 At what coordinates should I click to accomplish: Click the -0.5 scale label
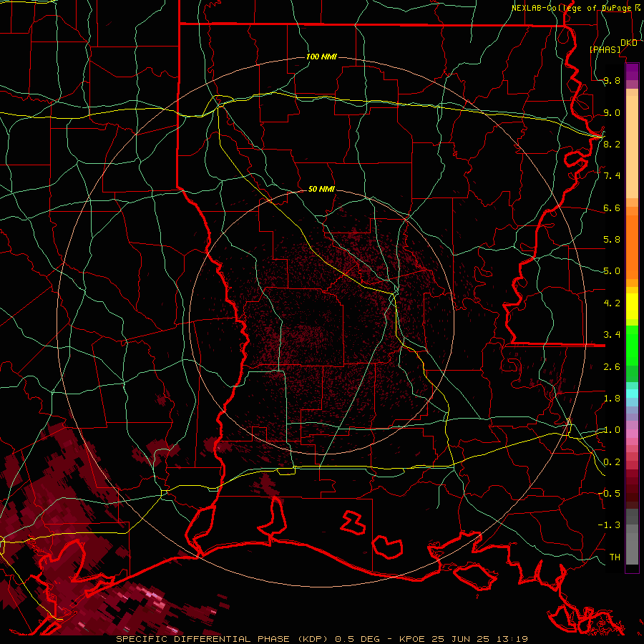609,494
